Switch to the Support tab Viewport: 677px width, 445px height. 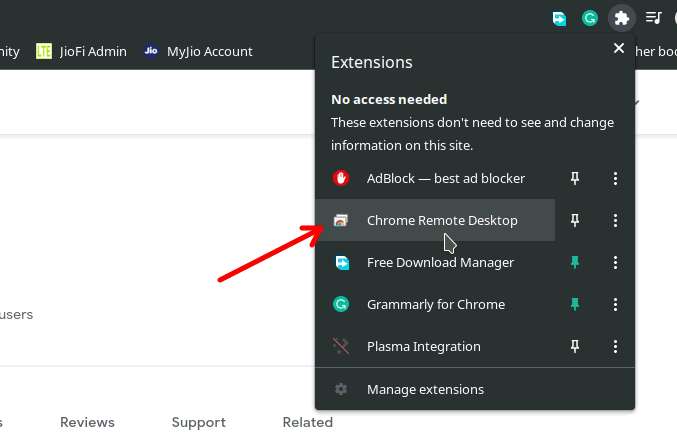(x=198, y=422)
